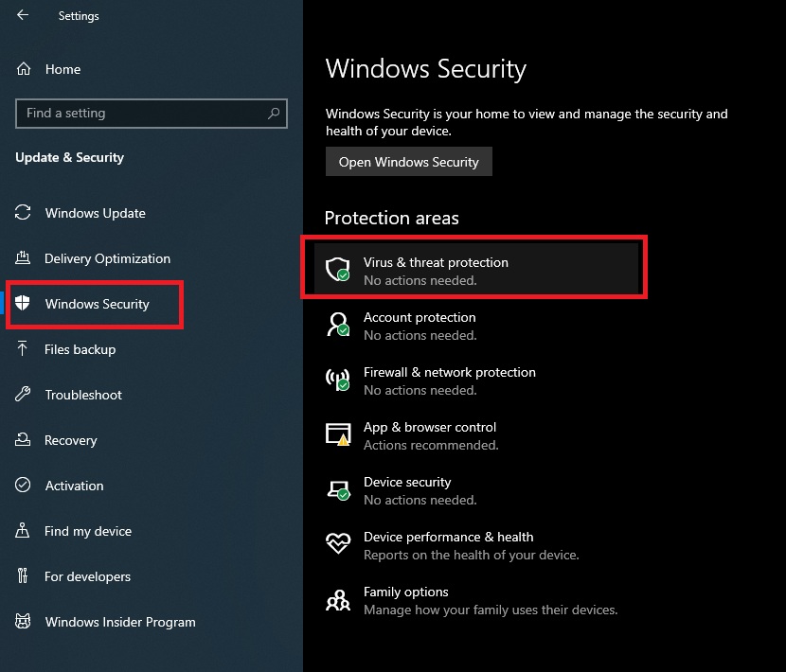Click the Family options people icon
This screenshot has width=786, height=672.
pyautogui.click(x=338, y=599)
